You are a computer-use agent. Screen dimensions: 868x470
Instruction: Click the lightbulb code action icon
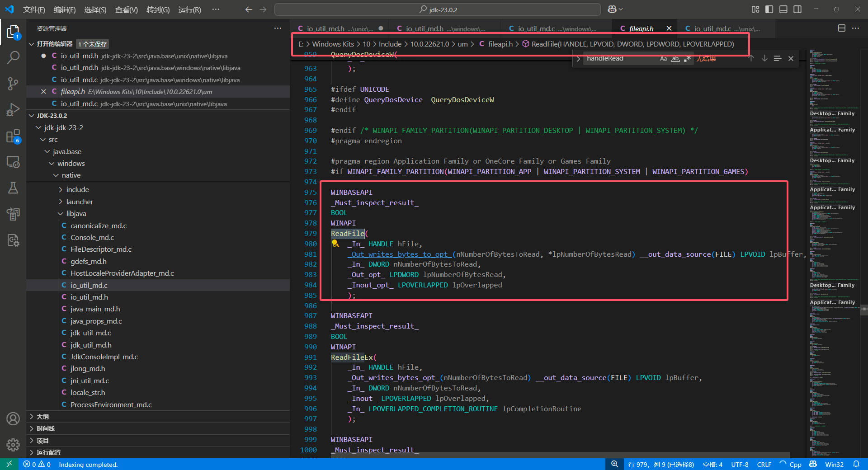tap(335, 244)
